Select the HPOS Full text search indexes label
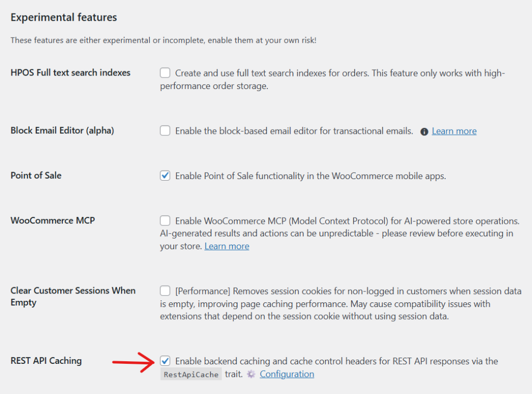The image size is (532, 394). pyautogui.click(x=70, y=73)
